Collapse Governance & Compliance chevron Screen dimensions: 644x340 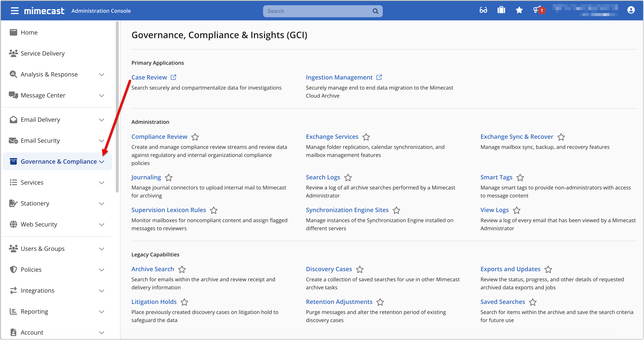(x=102, y=162)
